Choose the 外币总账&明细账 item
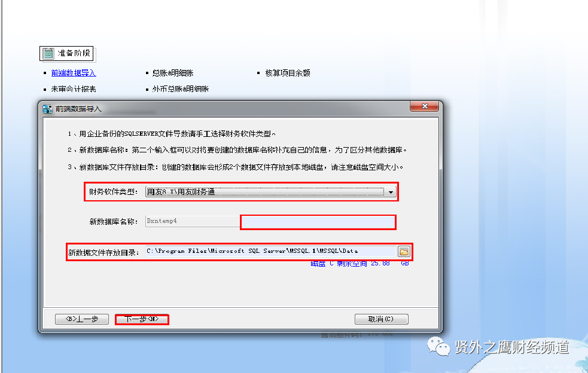Image resolution: width=588 pixels, height=373 pixels. [x=181, y=89]
